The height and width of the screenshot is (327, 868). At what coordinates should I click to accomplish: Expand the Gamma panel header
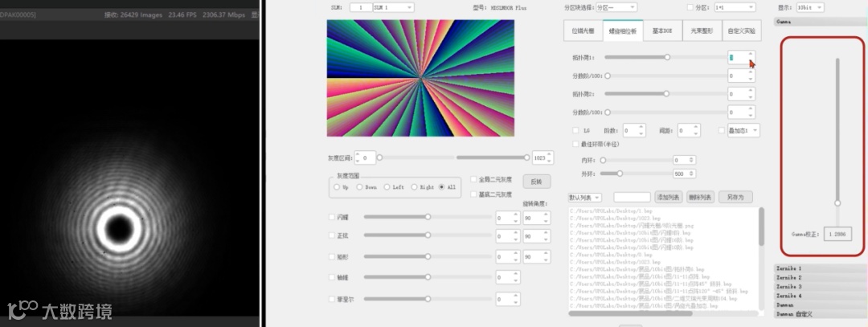click(x=819, y=22)
